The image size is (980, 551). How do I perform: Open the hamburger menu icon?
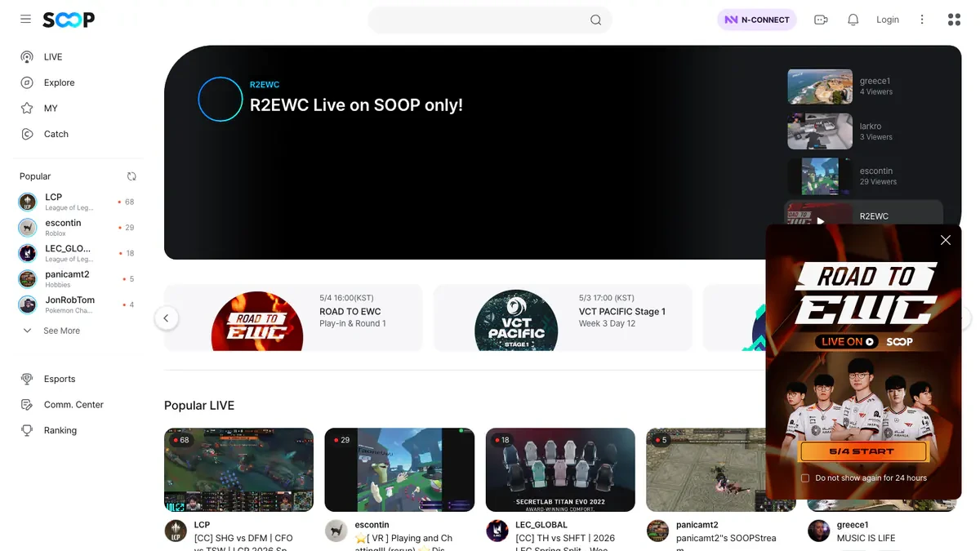[25, 20]
